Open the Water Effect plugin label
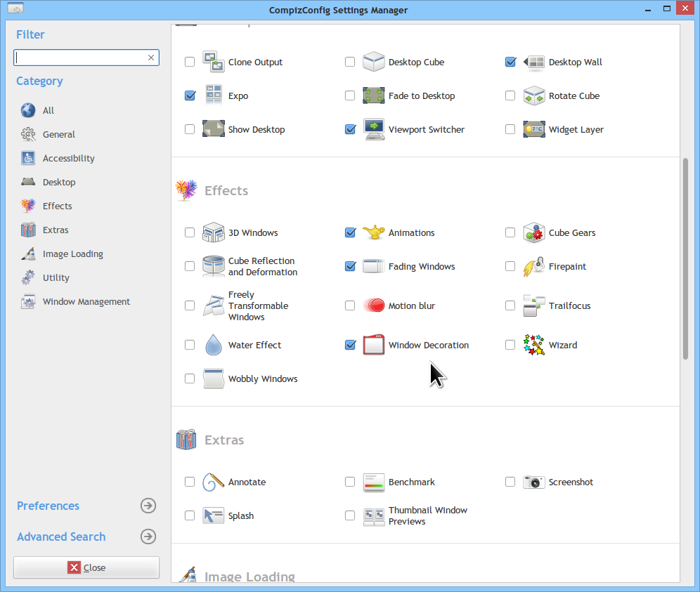The image size is (700, 592). pos(254,345)
